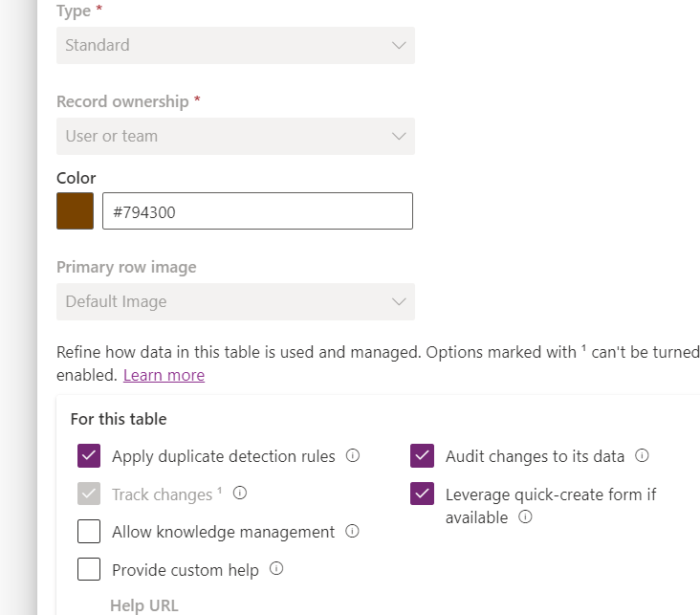Expand the Record ownership dropdown
The image size is (700, 615).
235,136
